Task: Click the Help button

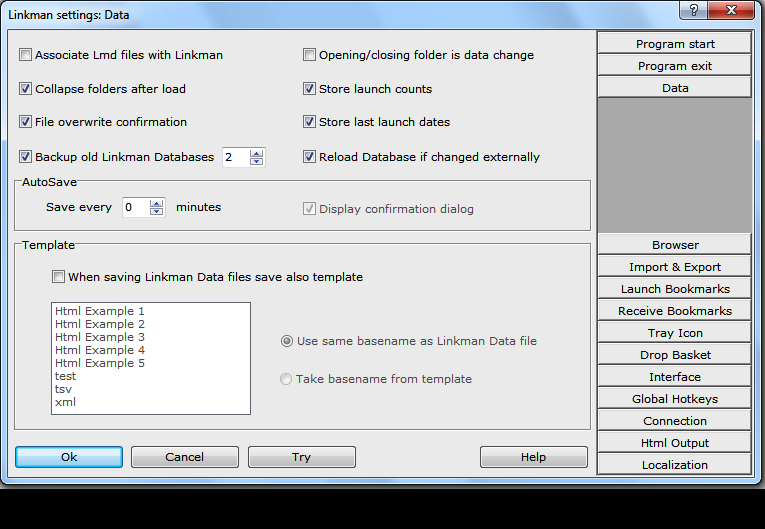Action: [534, 457]
